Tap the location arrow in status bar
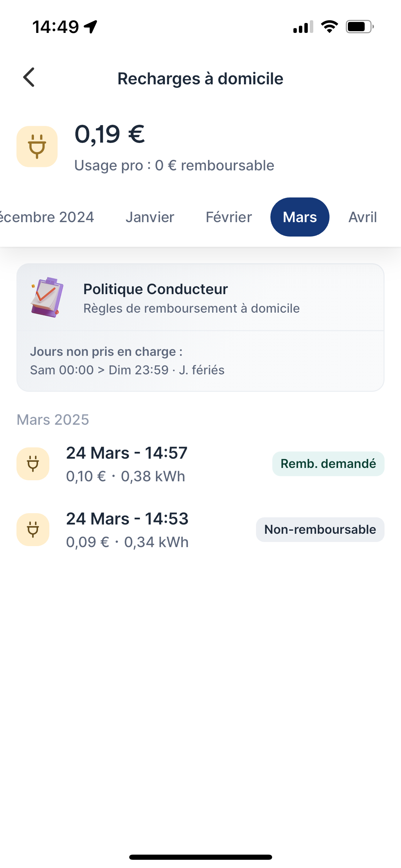This screenshot has height=868, width=401. pyautogui.click(x=91, y=27)
